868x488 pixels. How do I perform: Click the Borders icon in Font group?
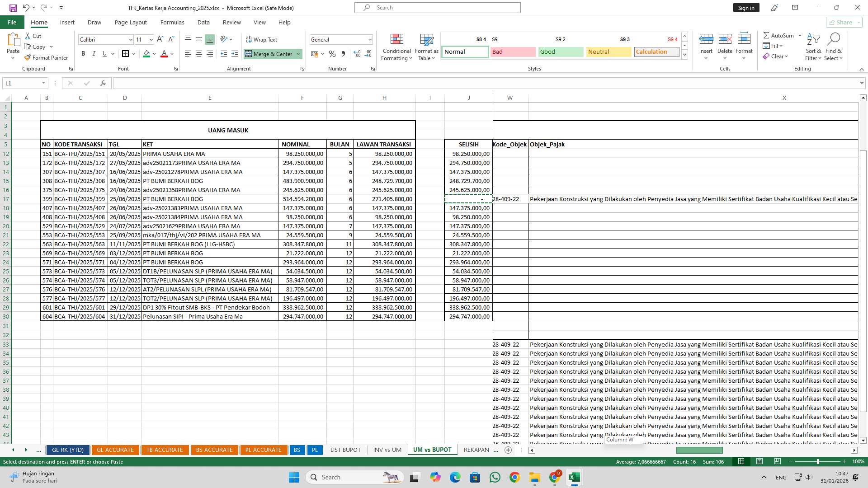(126, 54)
